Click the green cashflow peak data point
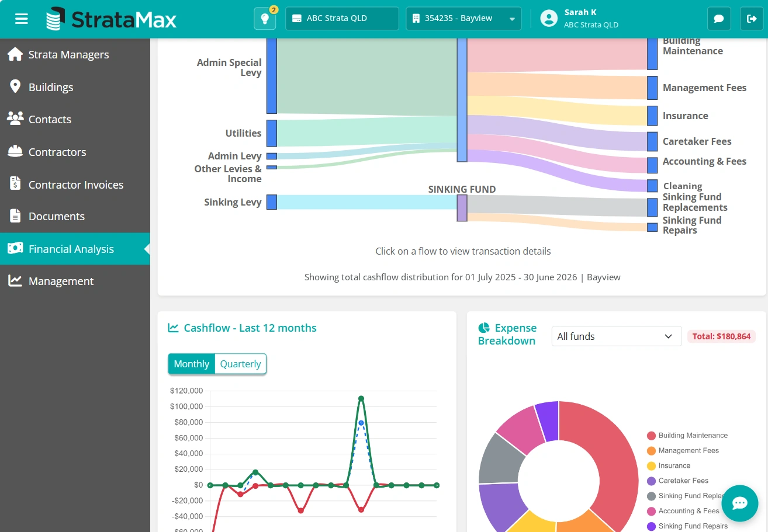Viewport: 768px width, 532px height. [x=361, y=399]
